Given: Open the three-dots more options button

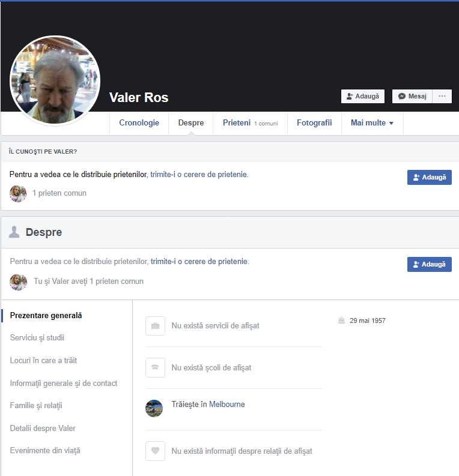Looking at the screenshot, I should click(442, 96).
